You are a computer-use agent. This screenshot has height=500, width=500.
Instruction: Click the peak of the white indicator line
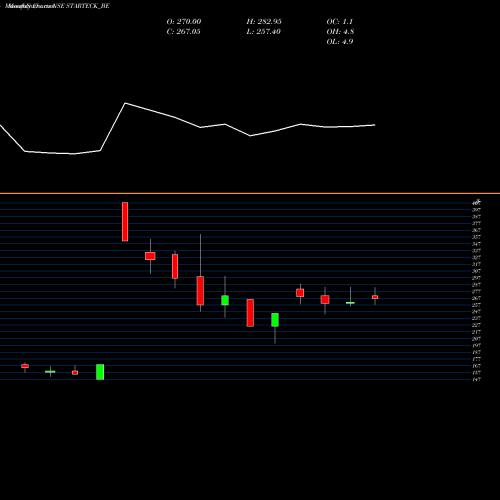125,103
